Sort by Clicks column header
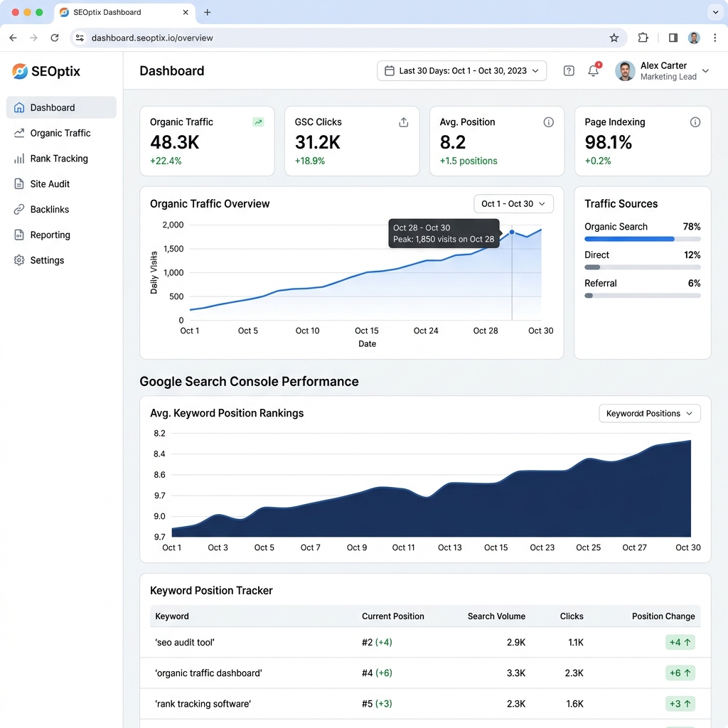 pos(572,616)
